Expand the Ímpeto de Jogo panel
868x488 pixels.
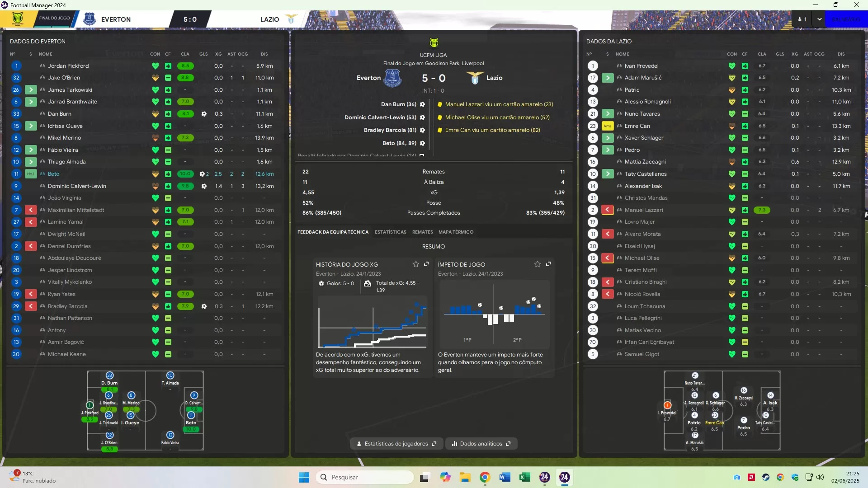coord(548,264)
